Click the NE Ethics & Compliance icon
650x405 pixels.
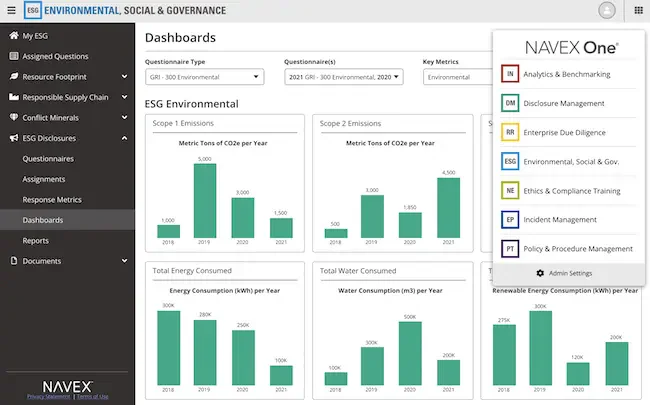510,190
